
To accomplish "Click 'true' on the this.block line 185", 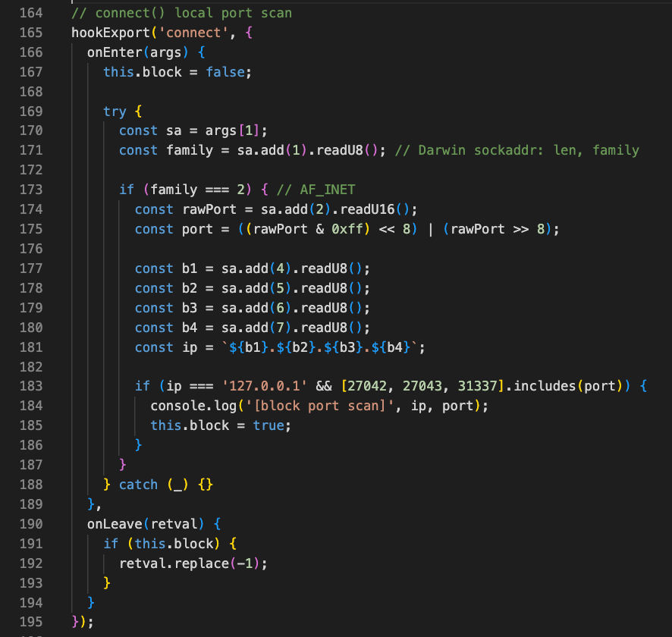I will (x=268, y=425).
